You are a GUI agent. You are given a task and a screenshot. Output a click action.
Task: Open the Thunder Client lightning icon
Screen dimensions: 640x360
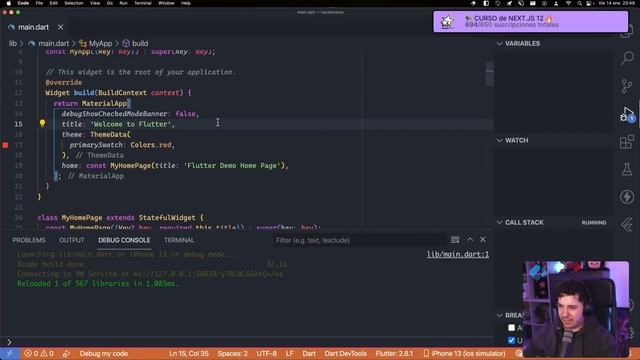pos(627,197)
